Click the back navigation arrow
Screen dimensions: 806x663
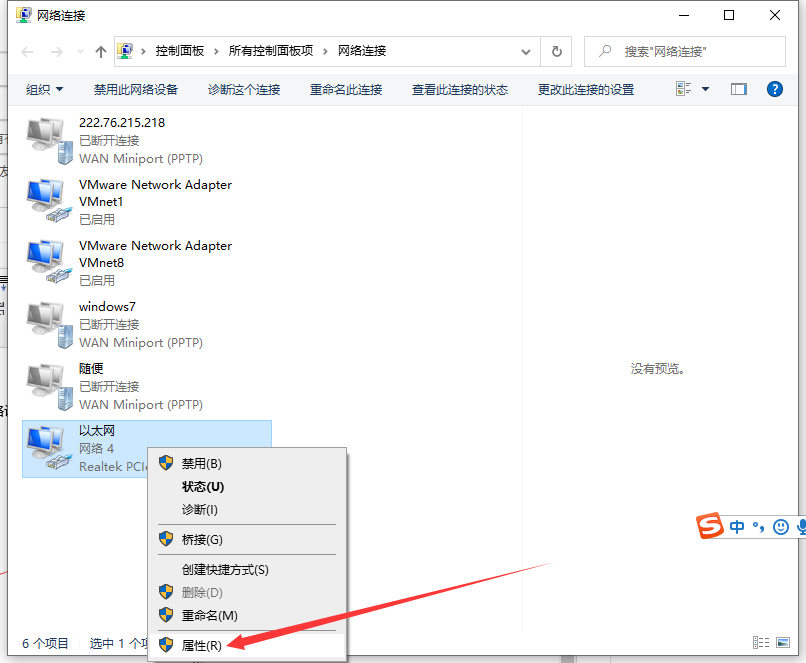(28, 51)
